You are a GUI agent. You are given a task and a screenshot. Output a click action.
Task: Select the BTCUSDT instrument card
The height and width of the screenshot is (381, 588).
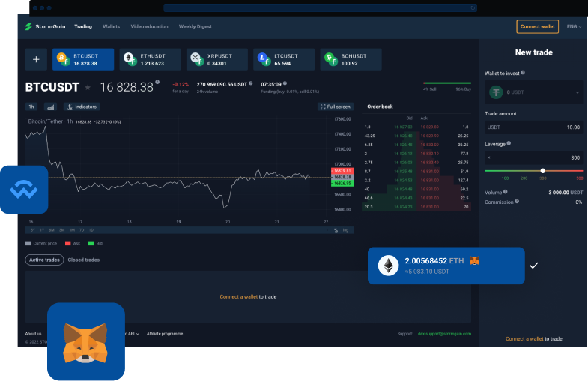click(x=83, y=59)
